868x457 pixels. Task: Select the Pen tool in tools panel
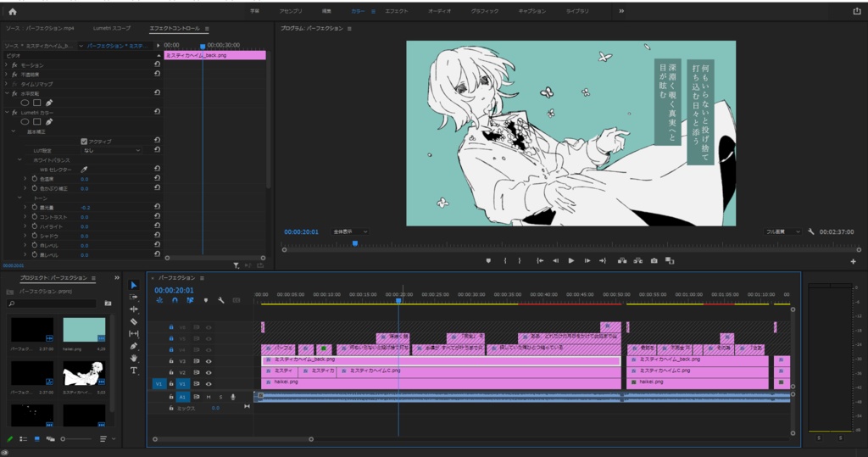point(133,346)
